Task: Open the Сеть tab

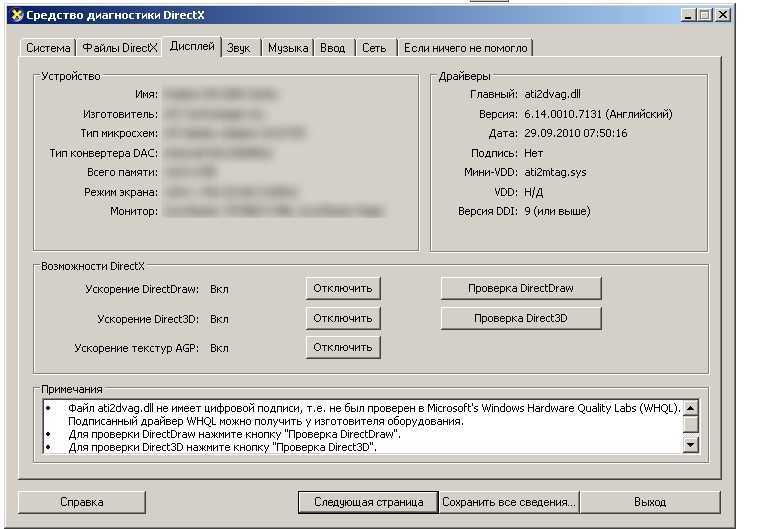Action: pyautogui.click(x=374, y=48)
